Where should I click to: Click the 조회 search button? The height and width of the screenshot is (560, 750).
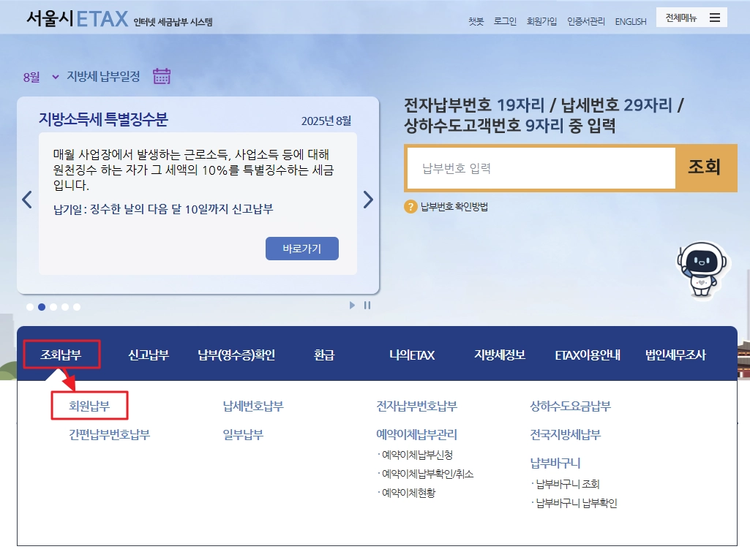tap(705, 167)
